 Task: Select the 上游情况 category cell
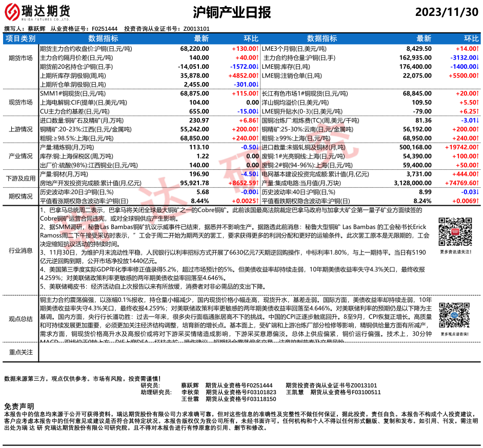(x=21, y=130)
